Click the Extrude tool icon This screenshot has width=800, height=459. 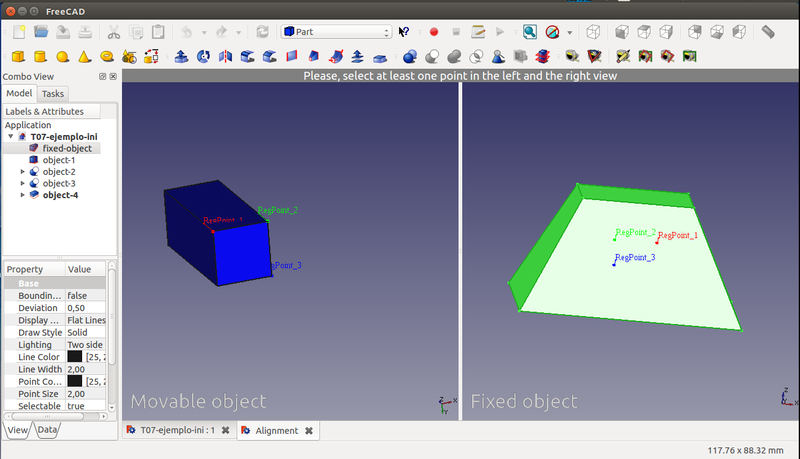pyautogui.click(x=181, y=56)
